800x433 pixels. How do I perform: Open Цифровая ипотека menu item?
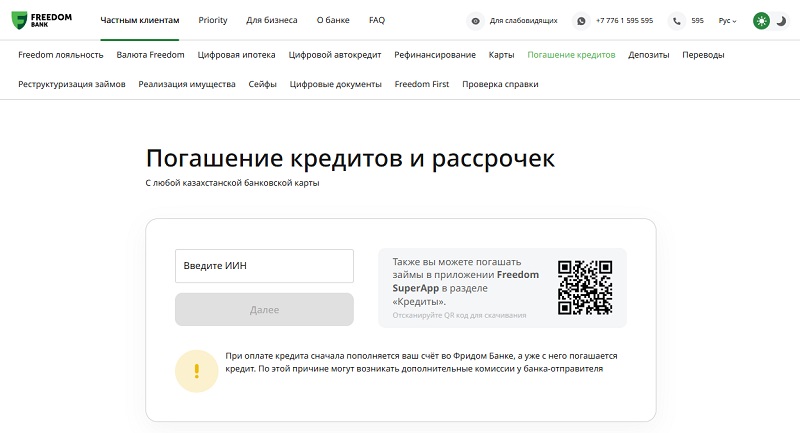pyautogui.click(x=236, y=55)
